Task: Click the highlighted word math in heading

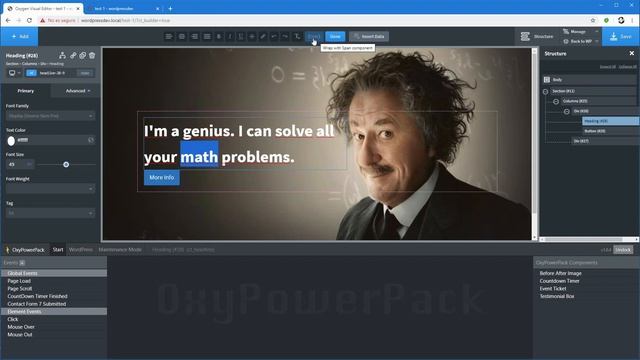Action: tap(199, 157)
